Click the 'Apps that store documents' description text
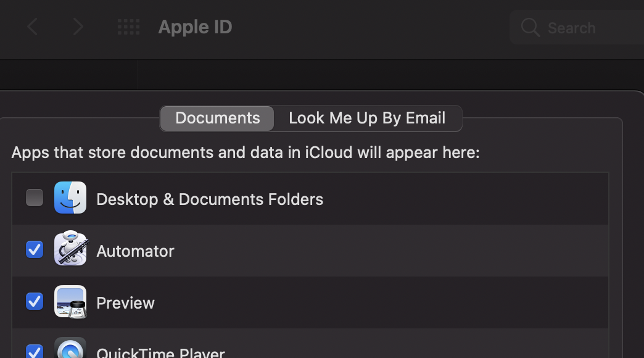 tap(246, 152)
